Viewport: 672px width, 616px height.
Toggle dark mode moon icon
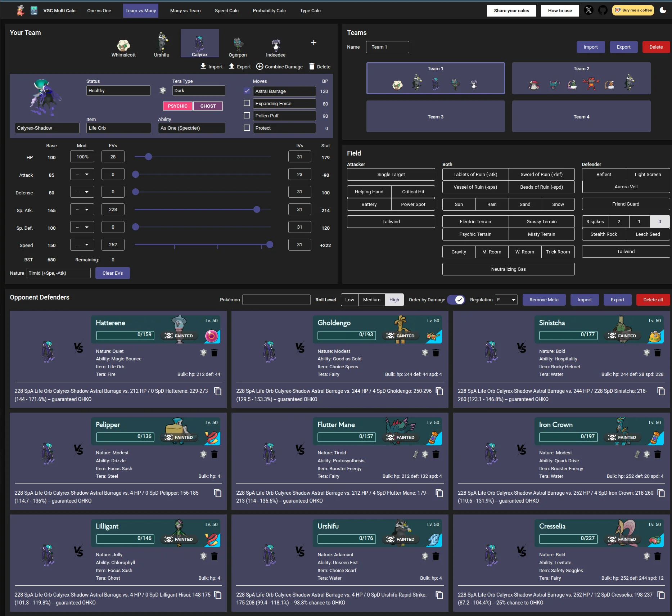(x=663, y=10)
